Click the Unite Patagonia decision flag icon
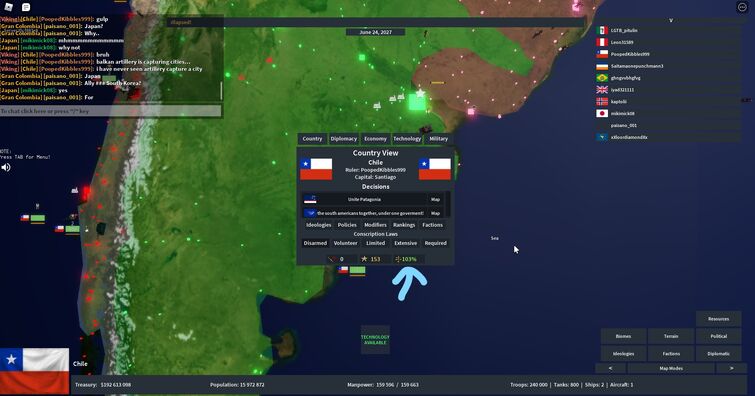The height and width of the screenshot is (396, 755). [x=310, y=199]
